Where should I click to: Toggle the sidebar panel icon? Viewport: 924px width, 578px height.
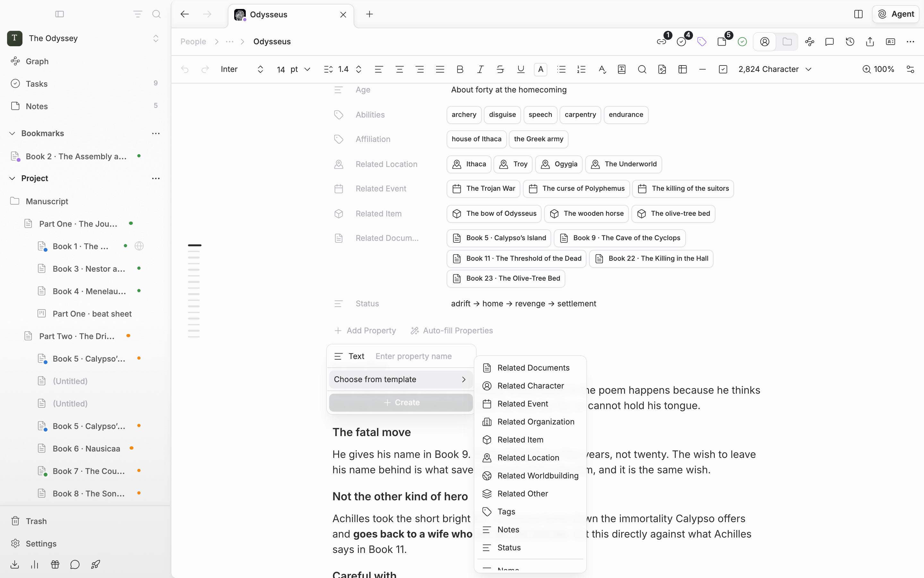coord(60,14)
